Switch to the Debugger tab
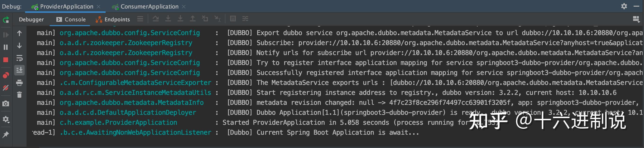 (31, 19)
